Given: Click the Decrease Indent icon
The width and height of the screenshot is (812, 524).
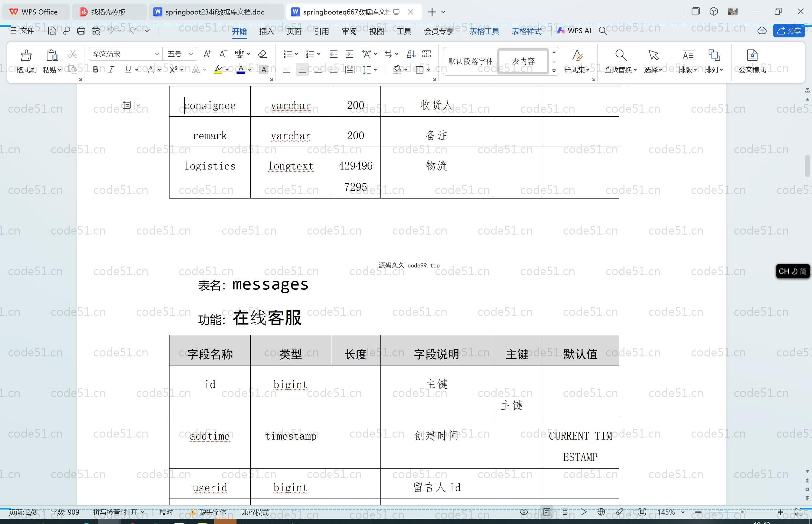Looking at the screenshot, I should tap(334, 54).
